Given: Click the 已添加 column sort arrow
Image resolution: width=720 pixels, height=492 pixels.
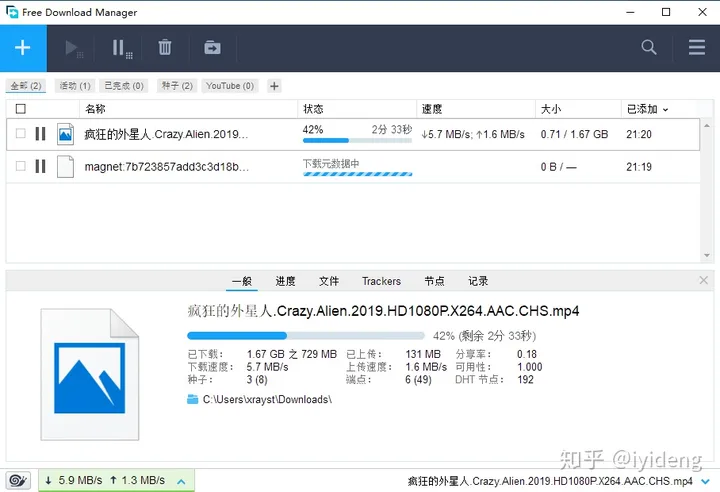Looking at the screenshot, I should click(x=666, y=109).
